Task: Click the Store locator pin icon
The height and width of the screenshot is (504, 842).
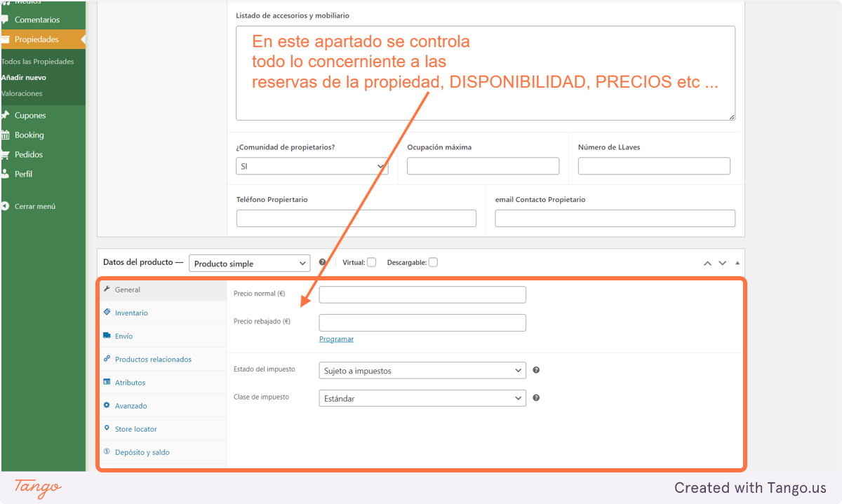Action: point(107,428)
